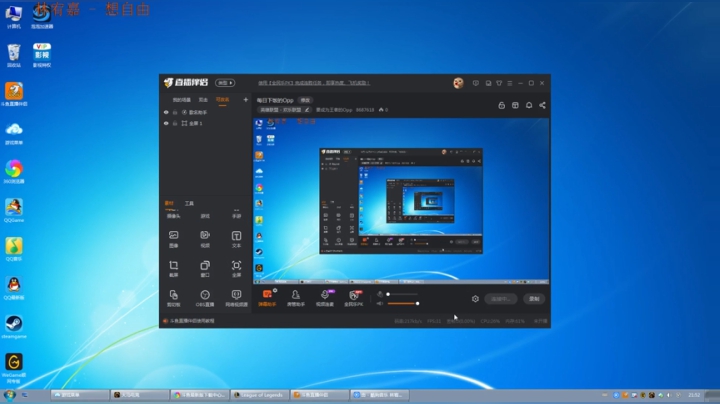Open the hamburger menu in the title bar
This screenshot has height=404, width=720.
(510, 83)
